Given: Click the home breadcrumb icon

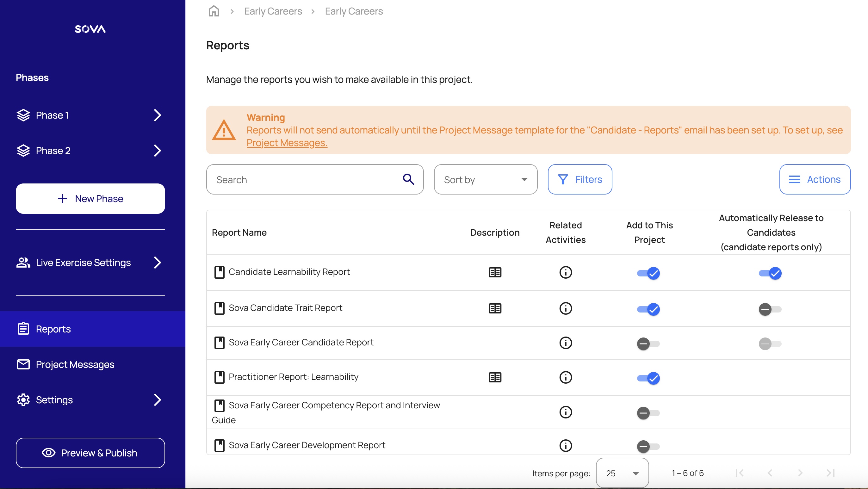Looking at the screenshot, I should tap(214, 11).
